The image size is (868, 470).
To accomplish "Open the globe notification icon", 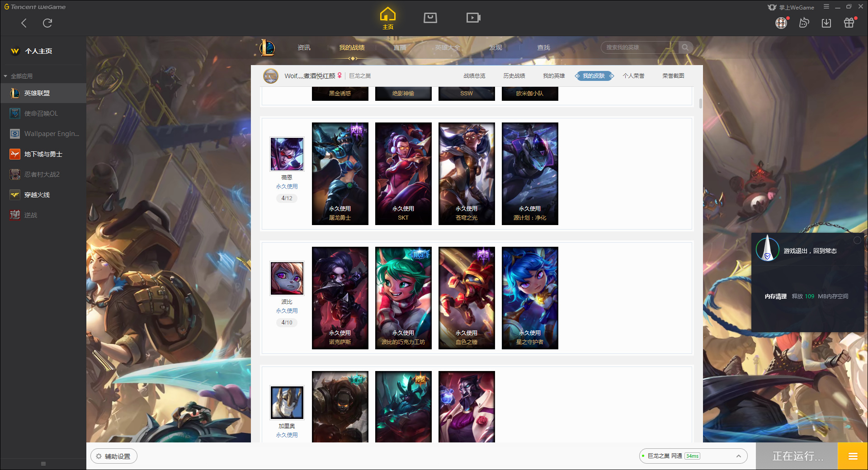I will [x=781, y=23].
